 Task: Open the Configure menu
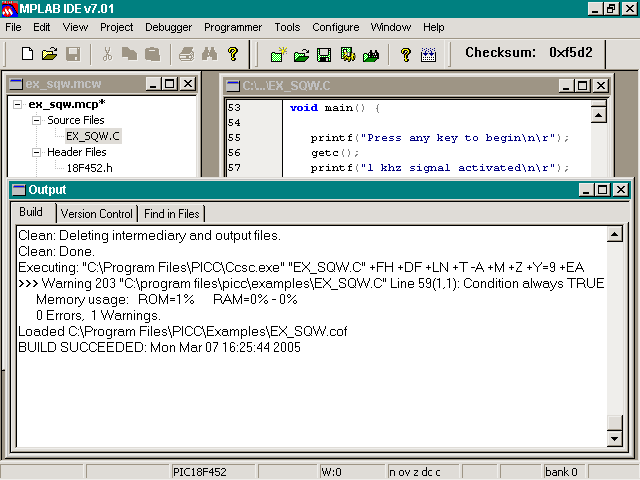click(336, 27)
